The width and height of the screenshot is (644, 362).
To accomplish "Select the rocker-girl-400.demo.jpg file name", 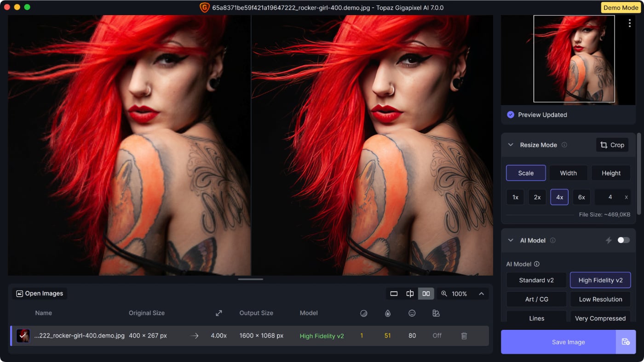I will (79, 336).
